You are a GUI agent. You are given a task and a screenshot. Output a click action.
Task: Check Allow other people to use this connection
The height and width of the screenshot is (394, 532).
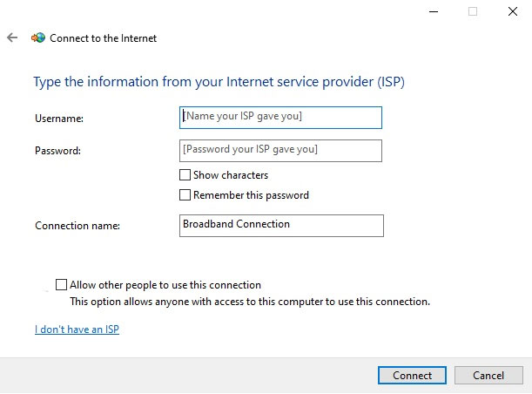point(62,285)
